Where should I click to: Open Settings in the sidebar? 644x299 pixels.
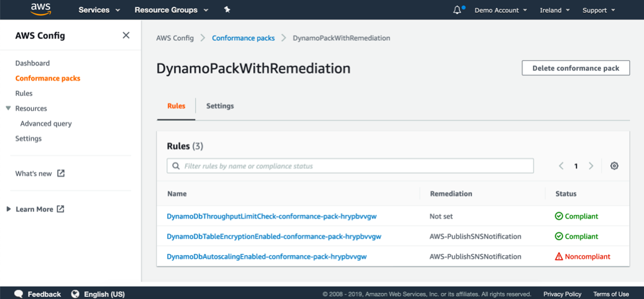[28, 138]
